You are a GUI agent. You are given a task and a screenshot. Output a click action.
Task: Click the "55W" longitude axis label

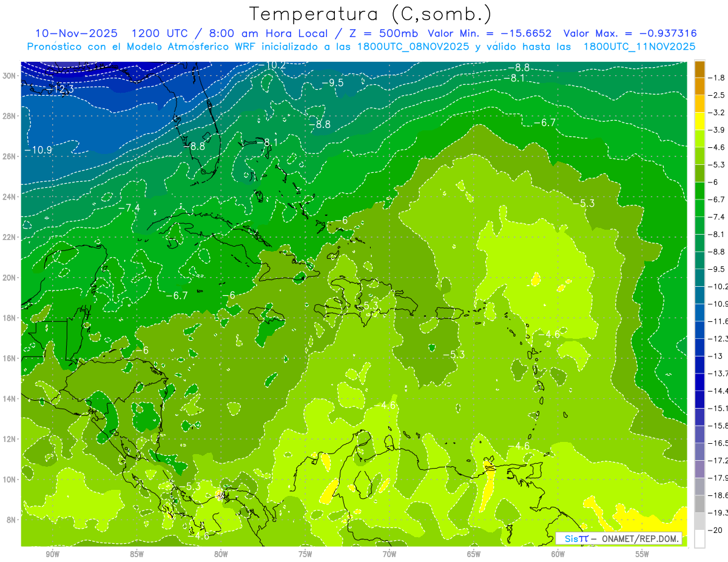click(x=642, y=555)
